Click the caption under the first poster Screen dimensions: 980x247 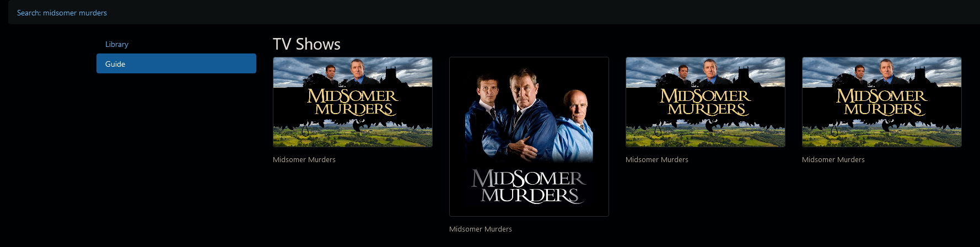pyautogui.click(x=304, y=160)
